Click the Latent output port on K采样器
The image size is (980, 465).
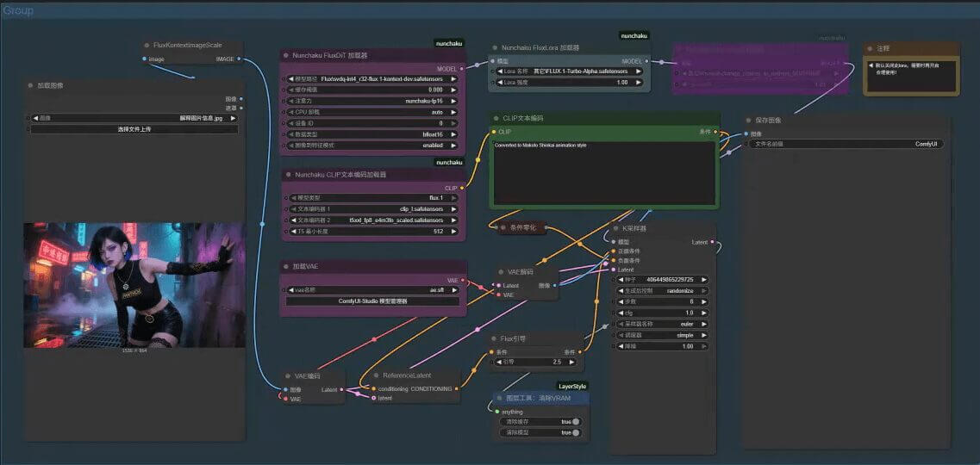tap(712, 242)
